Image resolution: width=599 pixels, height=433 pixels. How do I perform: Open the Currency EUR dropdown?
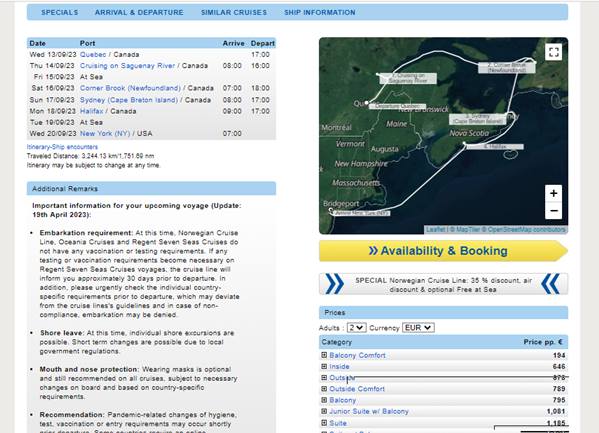coord(418,328)
